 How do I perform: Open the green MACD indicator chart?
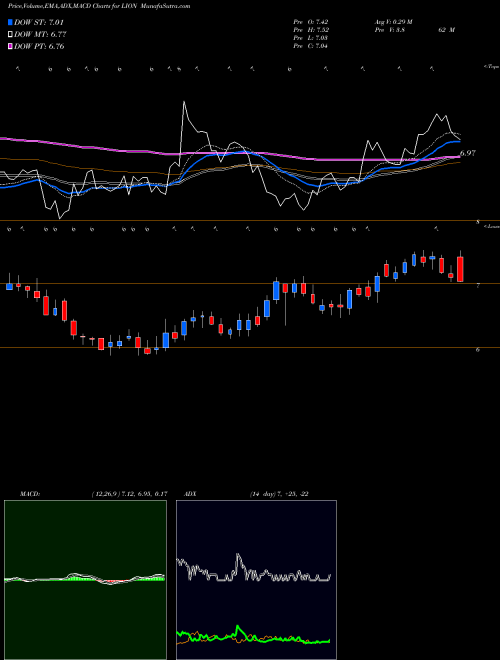click(85, 580)
